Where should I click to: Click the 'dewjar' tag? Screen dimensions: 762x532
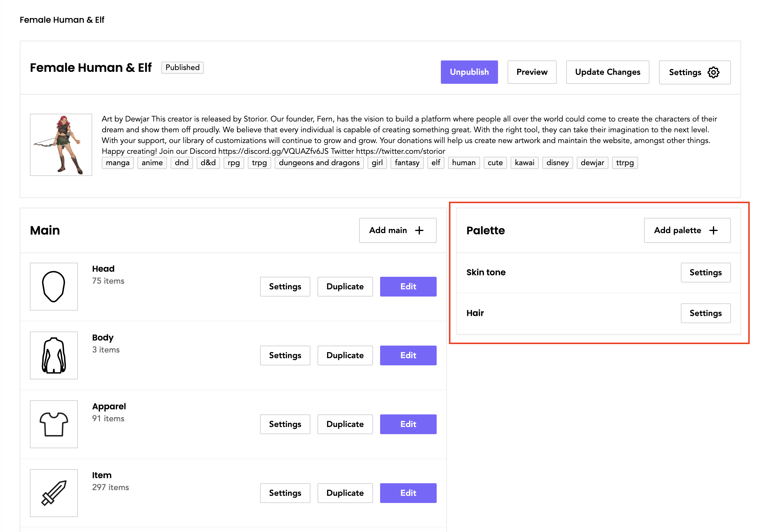tap(592, 162)
